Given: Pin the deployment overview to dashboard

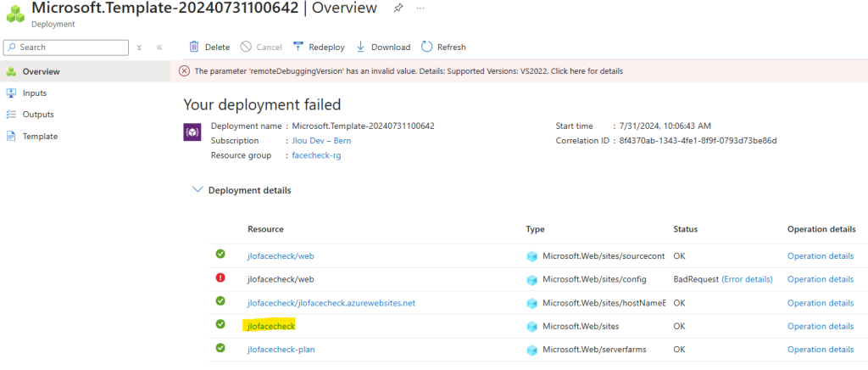Looking at the screenshot, I should pos(398,8).
